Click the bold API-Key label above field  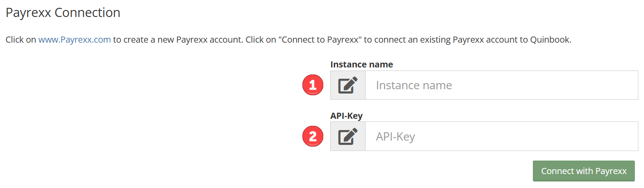tap(346, 116)
